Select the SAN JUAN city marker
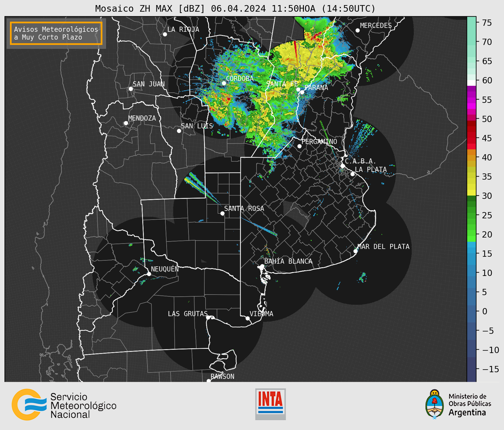The height and width of the screenshot is (430, 504). pyautogui.click(x=131, y=89)
